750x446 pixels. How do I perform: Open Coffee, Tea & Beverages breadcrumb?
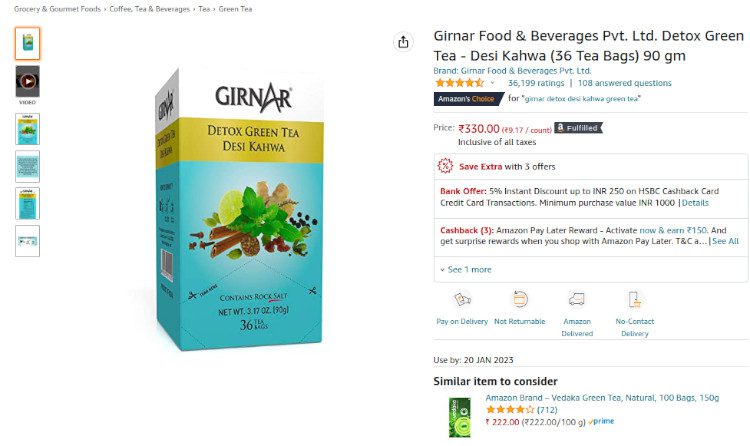click(149, 9)
